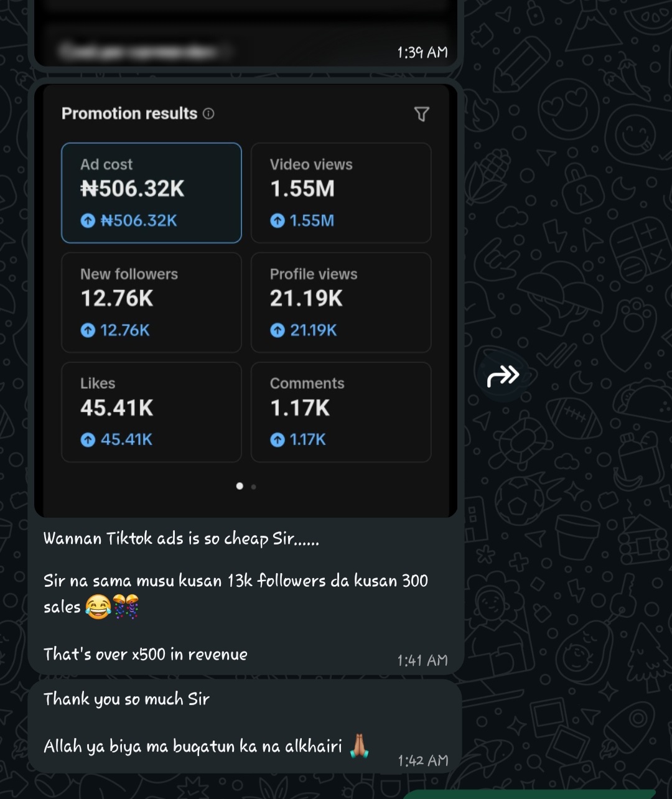Viewport: 672px width, 799px height.
Task: Select the Video views metric card
Action: click(341, 193)
